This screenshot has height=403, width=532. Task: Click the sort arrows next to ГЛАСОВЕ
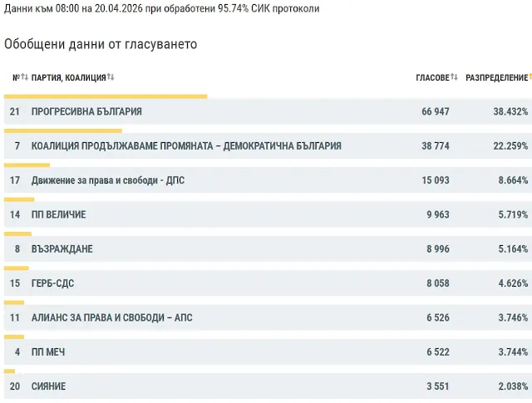[454, 77]
